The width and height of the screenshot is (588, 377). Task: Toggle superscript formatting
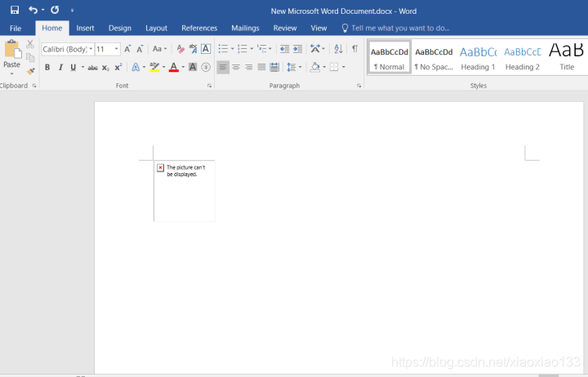[x=118, y=68]
